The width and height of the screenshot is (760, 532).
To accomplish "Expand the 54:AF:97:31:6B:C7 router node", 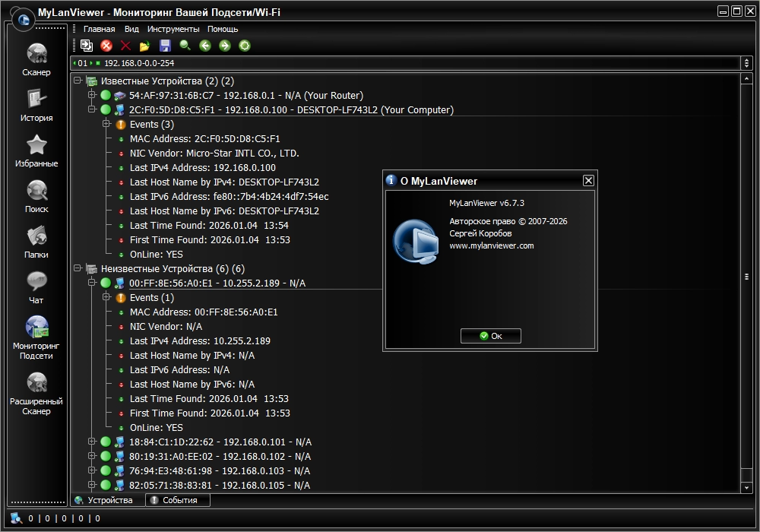I will pos(92,95).
